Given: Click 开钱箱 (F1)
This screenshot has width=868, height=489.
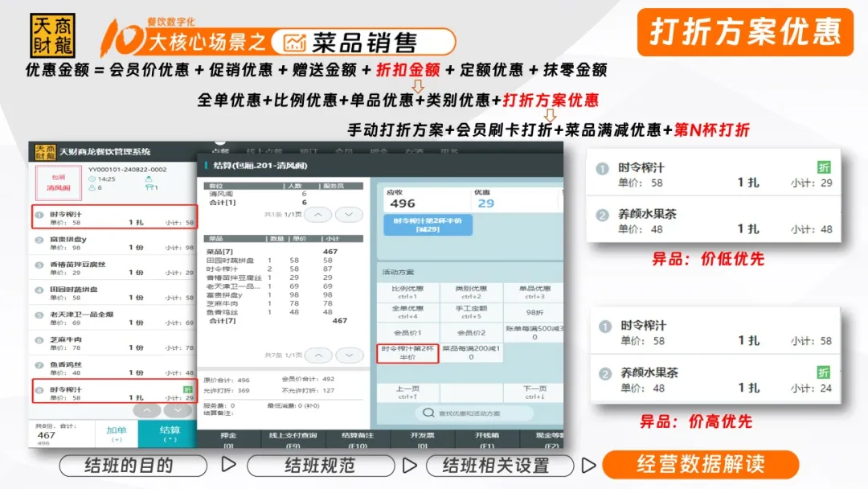Looking at the screenshot, I should [487, 440].
